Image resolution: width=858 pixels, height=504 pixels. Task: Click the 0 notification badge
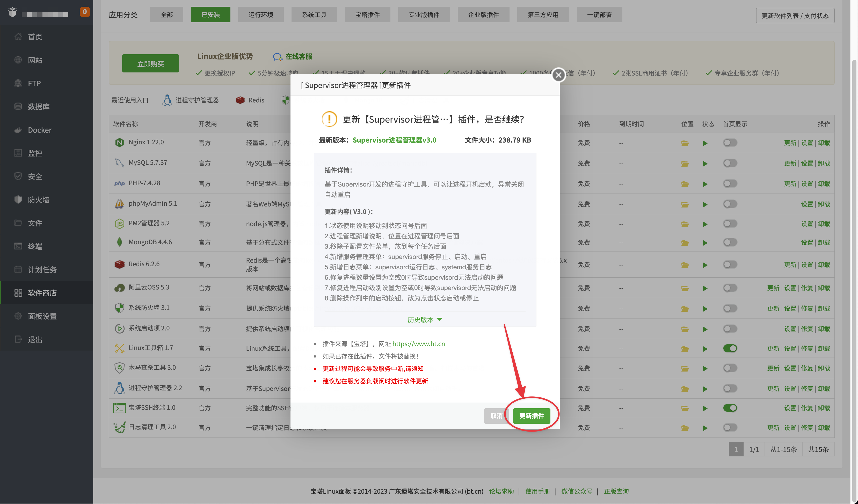click(x=85, y=12)
